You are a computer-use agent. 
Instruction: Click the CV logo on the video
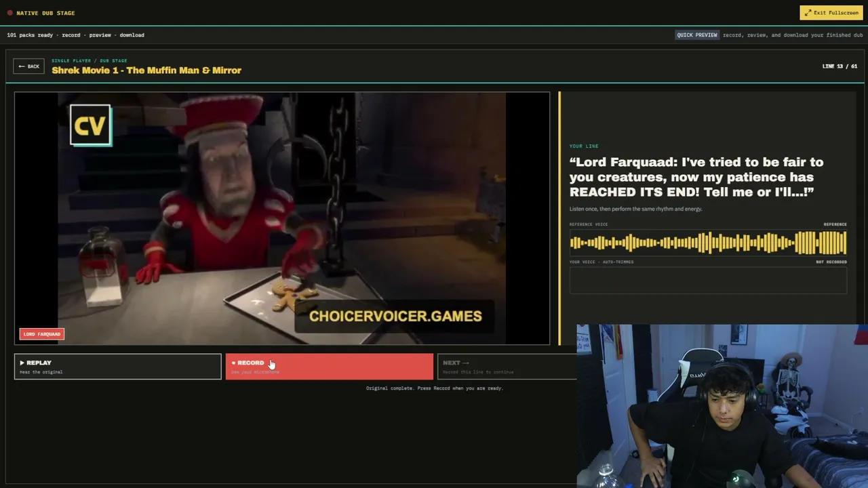point(91,125)
